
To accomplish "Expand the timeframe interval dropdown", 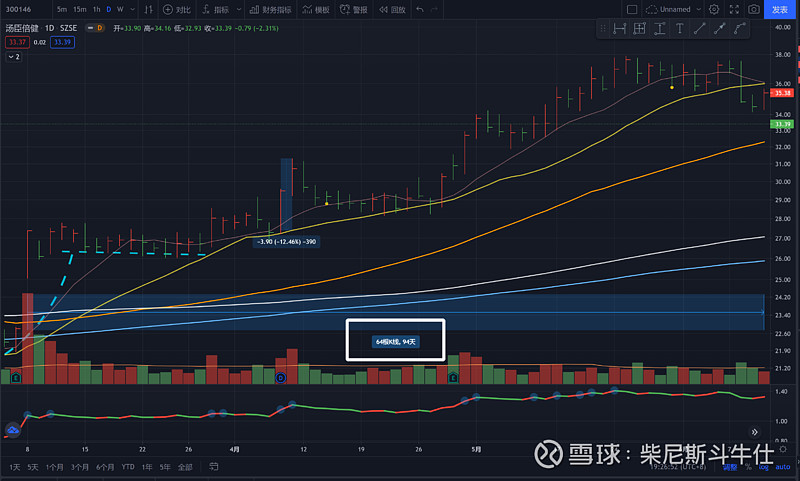I will tap(133, 10).
